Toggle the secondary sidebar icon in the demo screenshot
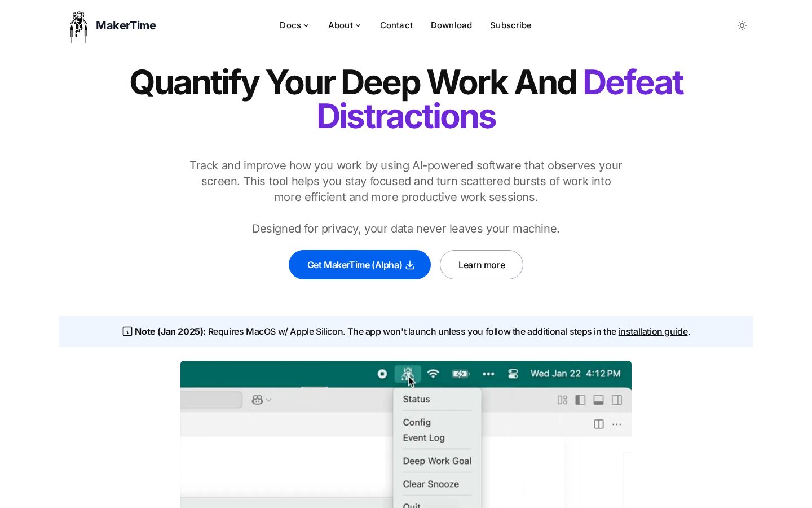This screenshot has width=812, height=508. tap(617, 400)
